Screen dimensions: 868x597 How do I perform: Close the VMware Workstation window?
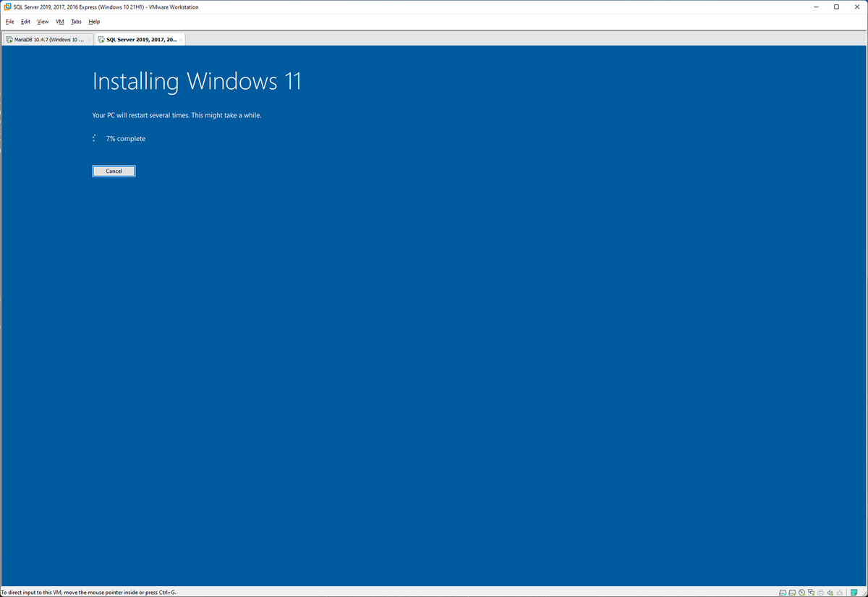tap(857, 7)
